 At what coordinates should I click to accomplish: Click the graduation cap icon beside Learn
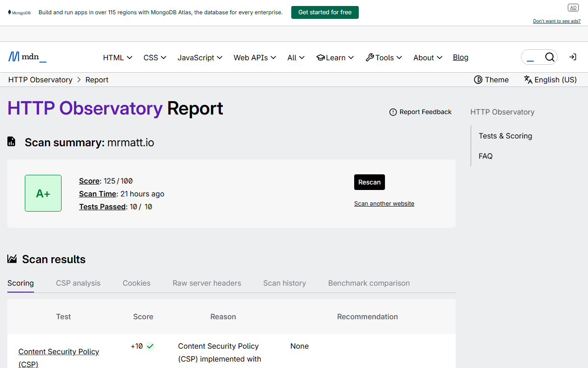pos(320,57)
